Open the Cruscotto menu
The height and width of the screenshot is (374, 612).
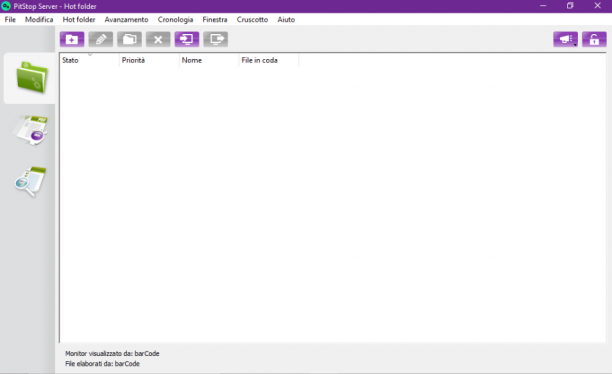(x=252, y=20)
